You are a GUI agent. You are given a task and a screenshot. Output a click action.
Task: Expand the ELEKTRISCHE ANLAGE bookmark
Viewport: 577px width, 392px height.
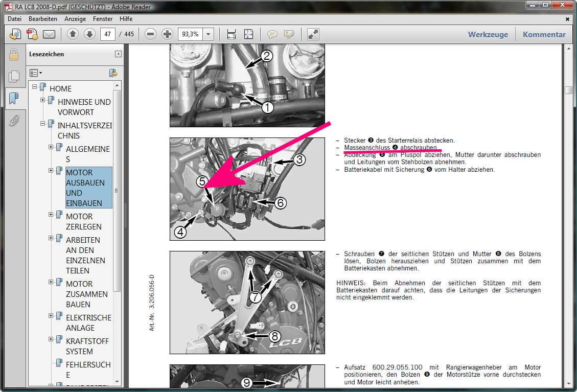coord(51,316)
